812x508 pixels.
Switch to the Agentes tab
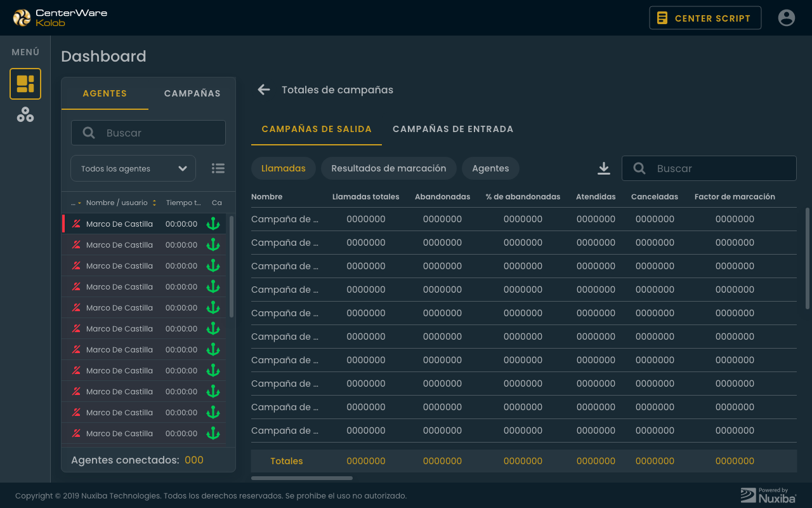[105, 93]
